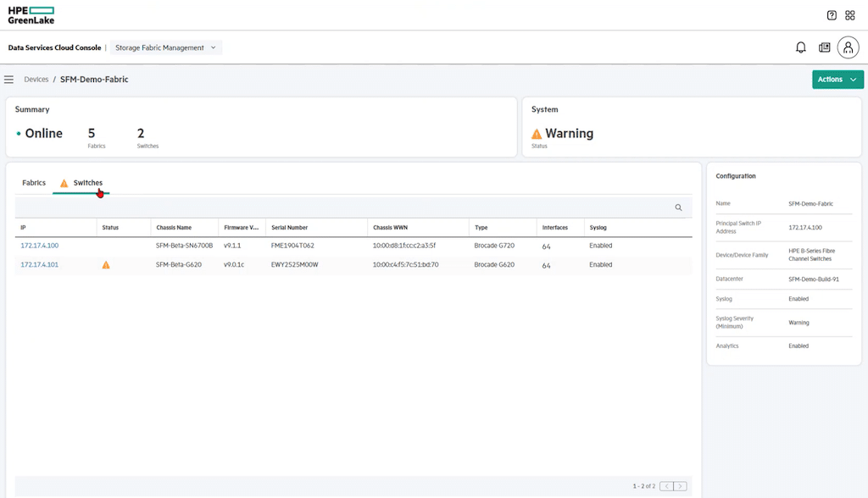The height and width of the screenshot is (498, 868).
Task: Click the Warning system status text
Action: 569,134
